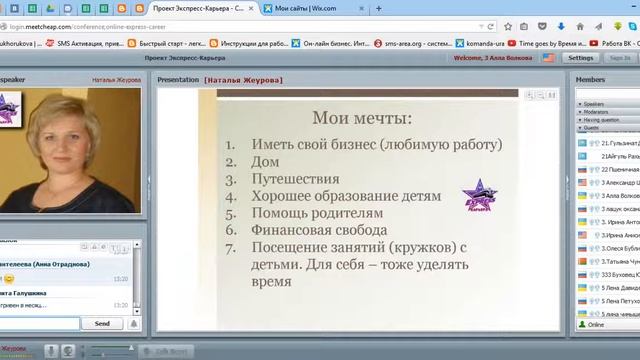Select member 3 Александр in guest list
Image resolution: width=640 pixels, height=360 pixels.
608,182
